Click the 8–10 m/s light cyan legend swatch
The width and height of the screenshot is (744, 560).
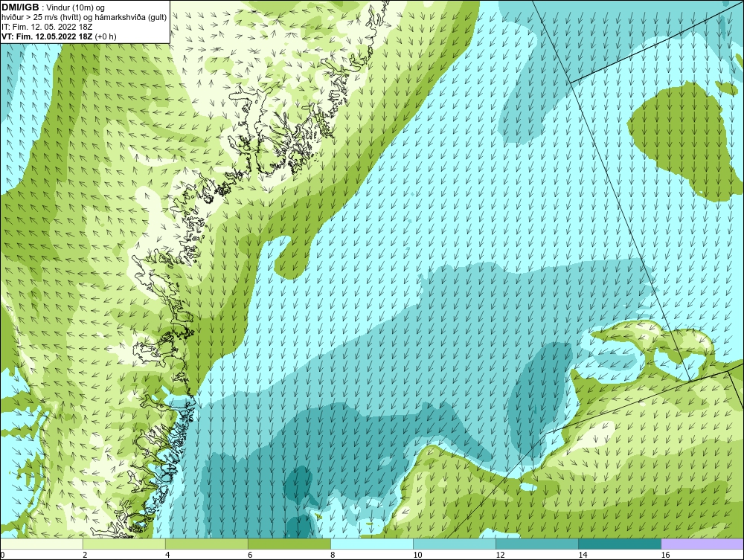click(372, 544)
